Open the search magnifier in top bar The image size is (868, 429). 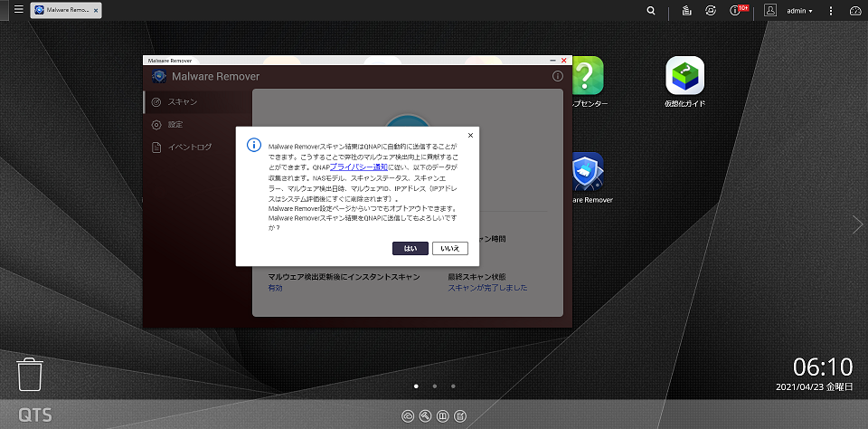pyautogui.click(x=652, y=11)
